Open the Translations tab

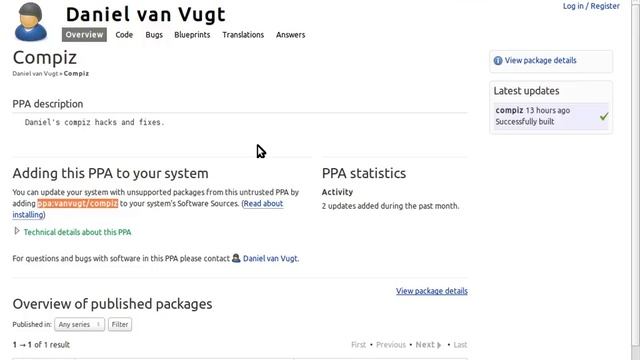click(243, 35)
